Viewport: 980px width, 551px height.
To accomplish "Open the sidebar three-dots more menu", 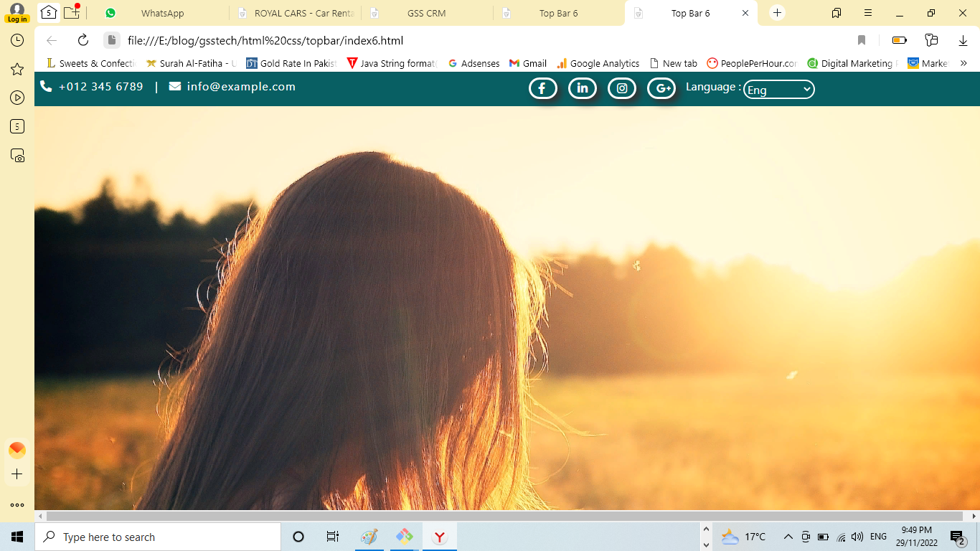I will (x=17, y=505).
